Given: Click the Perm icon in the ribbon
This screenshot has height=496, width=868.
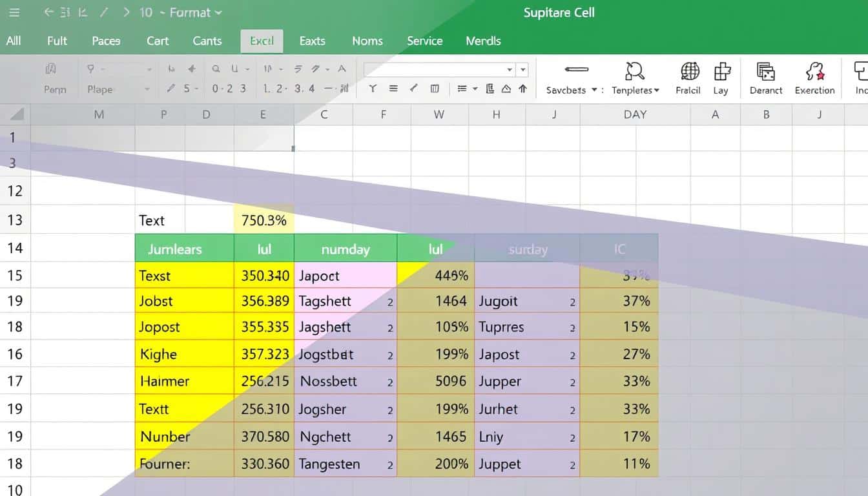Looking at the screenshot, I should (x=52, y=70).
